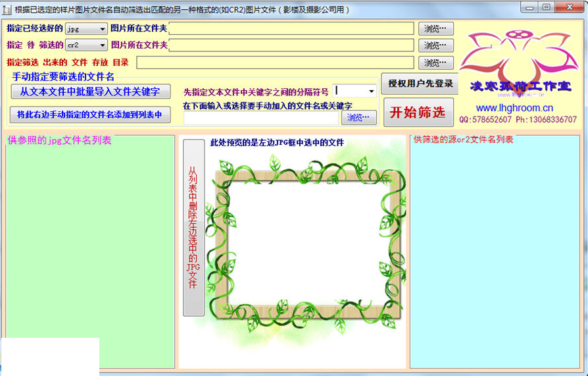588x376 pixels.
Task: Click the cr2 pictures folder path field
Action: tap(291, 45)
